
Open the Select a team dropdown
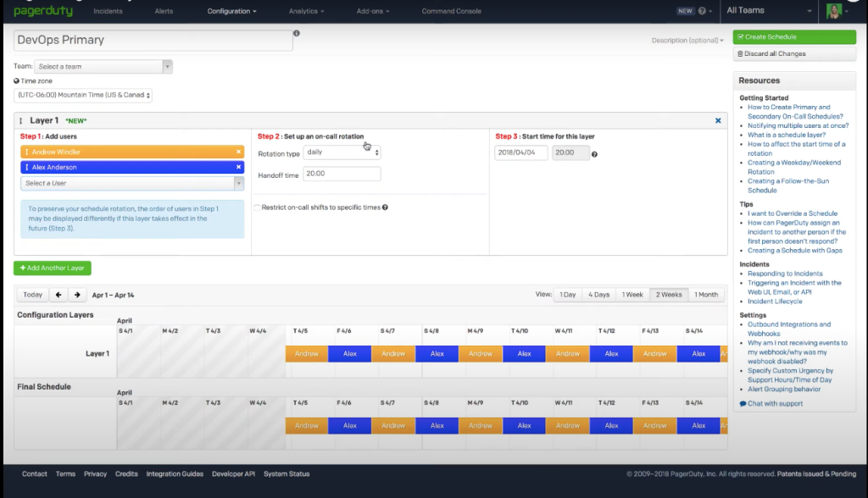pos(103,66)
